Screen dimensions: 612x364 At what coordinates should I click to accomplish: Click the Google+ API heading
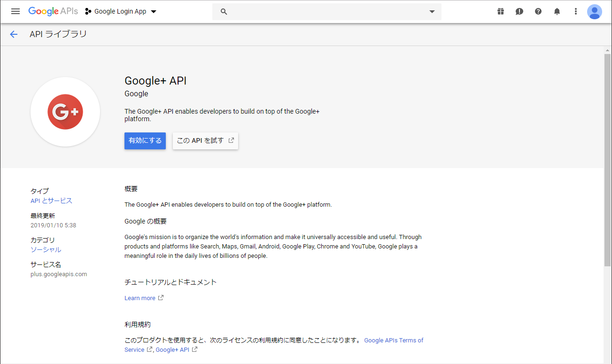click(155, 81)
